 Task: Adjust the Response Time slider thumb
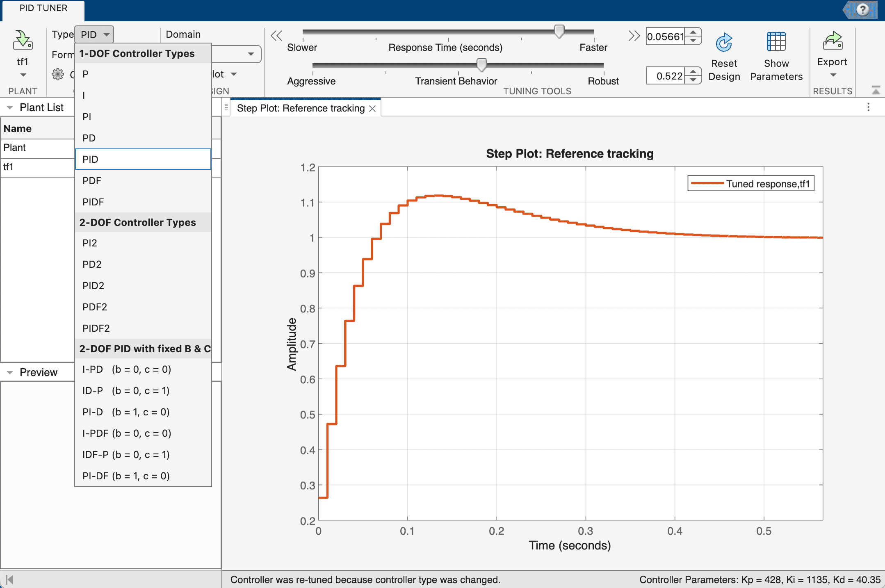coord(559,32)
